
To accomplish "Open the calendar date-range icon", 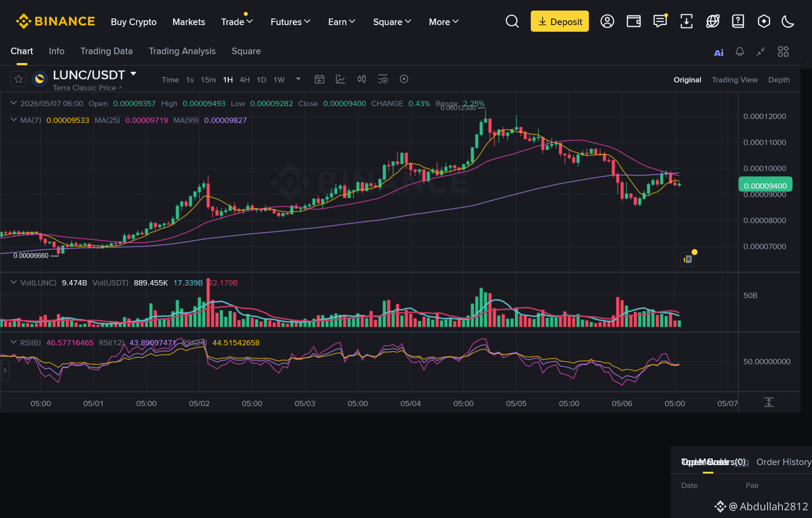I will [x=320, y=79].
